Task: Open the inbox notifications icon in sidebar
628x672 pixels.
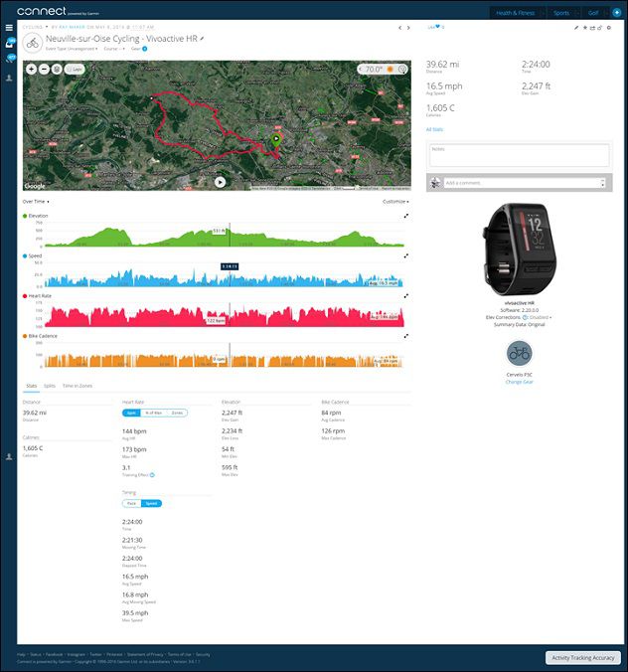Action: [9, 43]
